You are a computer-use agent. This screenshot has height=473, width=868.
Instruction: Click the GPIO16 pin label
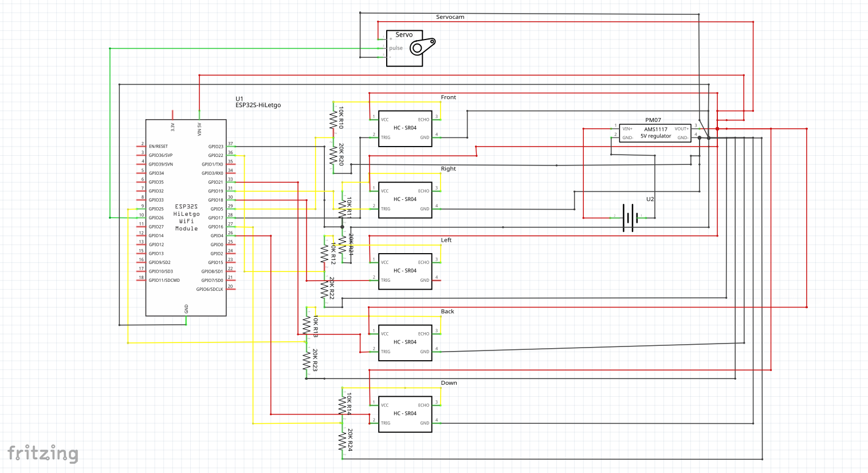pos(216,227)
